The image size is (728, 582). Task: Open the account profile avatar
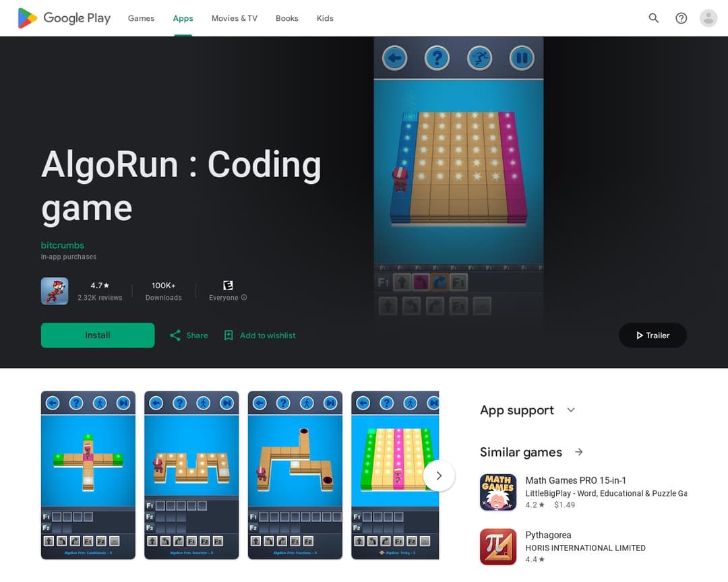(x=708, y=18)
